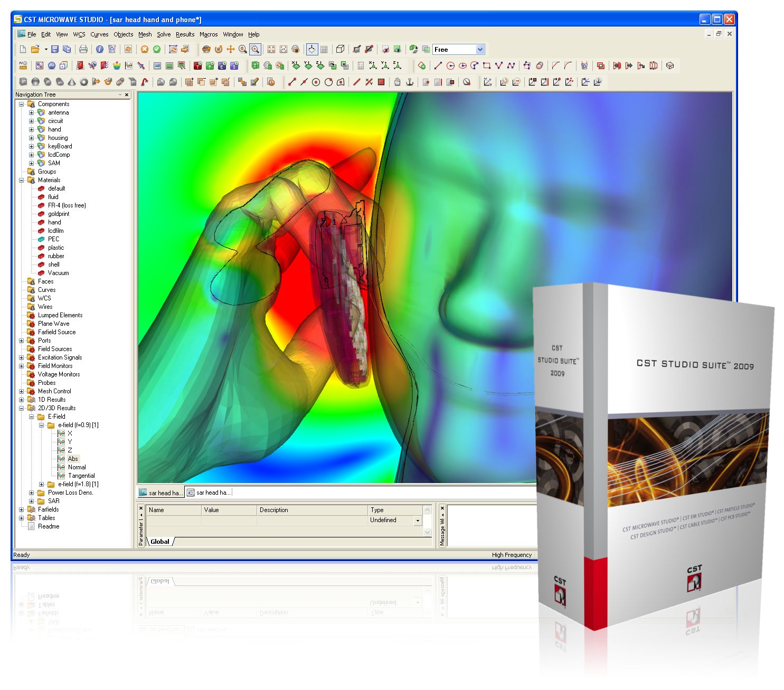Click the hand icon in toolbar
784x690 pixels.
(x=397, y=82)
